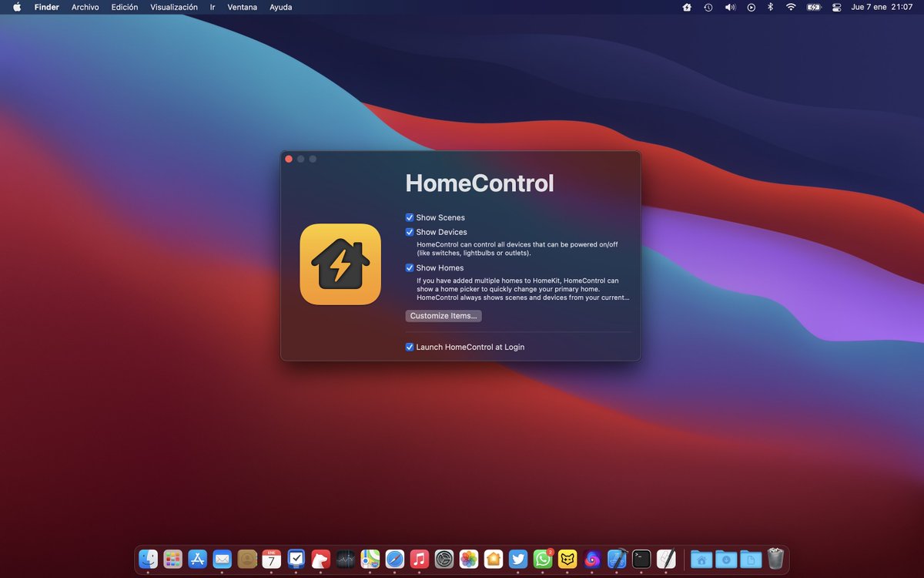Open Music from the Dock
The width and height of the screenshot is (924, 578).
(420, 559)
